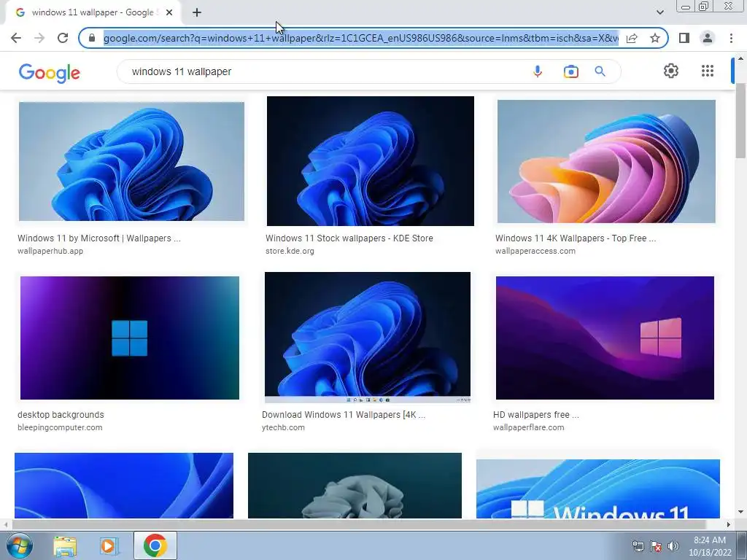Open 'Download Windows 11 Wallpapers [4K' link
Image resolution: width=747 pixels, height=560 pixels.
[x=344, y=415]
